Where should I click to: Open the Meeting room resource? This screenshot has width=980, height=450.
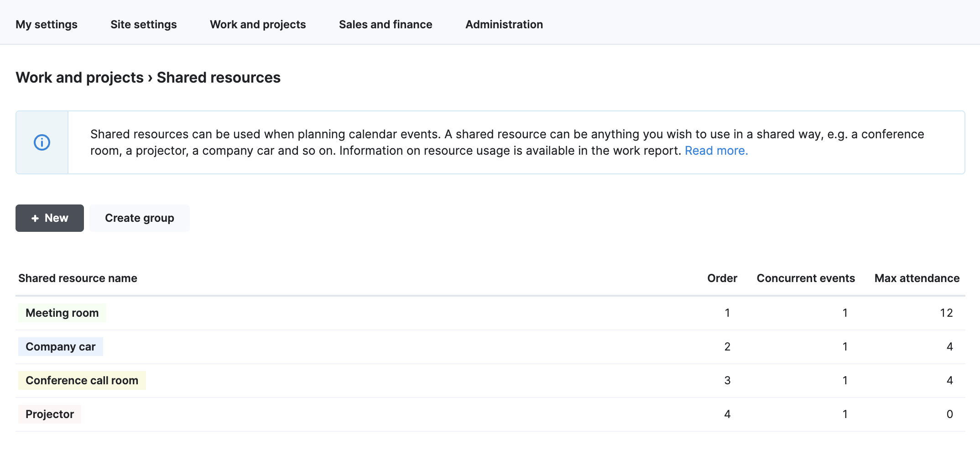point(62,313)
